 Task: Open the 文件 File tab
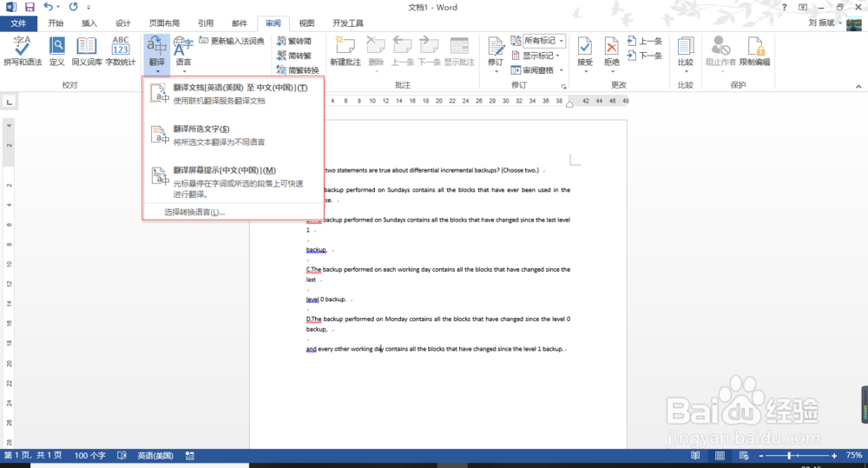(x=18, y=23)
